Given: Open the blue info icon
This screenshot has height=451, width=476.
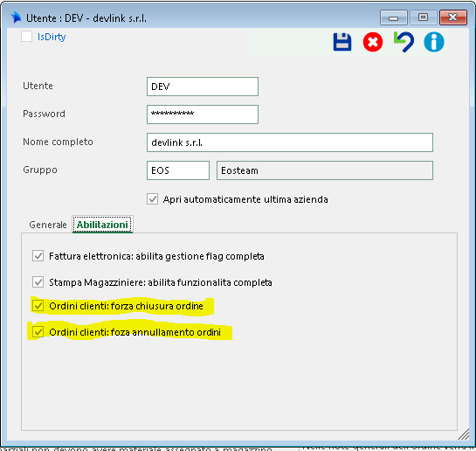Looking at the screenshot, I should pyautogui.click(x=434, y=42).
